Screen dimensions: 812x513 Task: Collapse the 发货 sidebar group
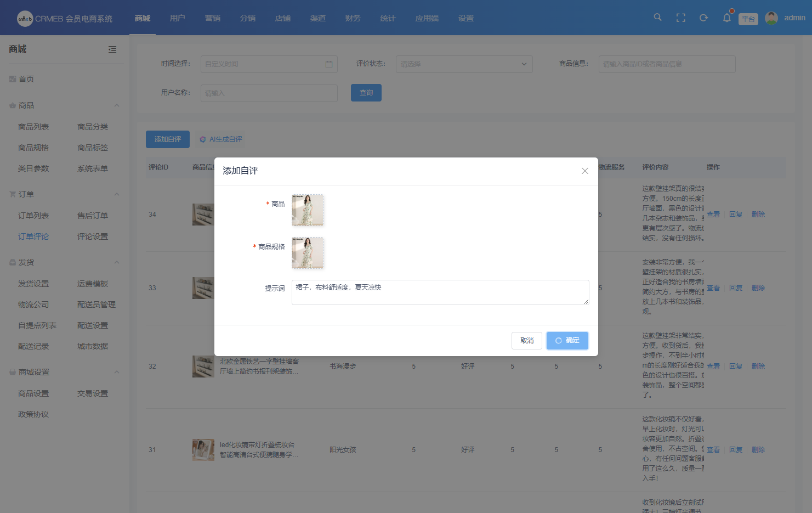pyautogui.click(x=116, y=262)
